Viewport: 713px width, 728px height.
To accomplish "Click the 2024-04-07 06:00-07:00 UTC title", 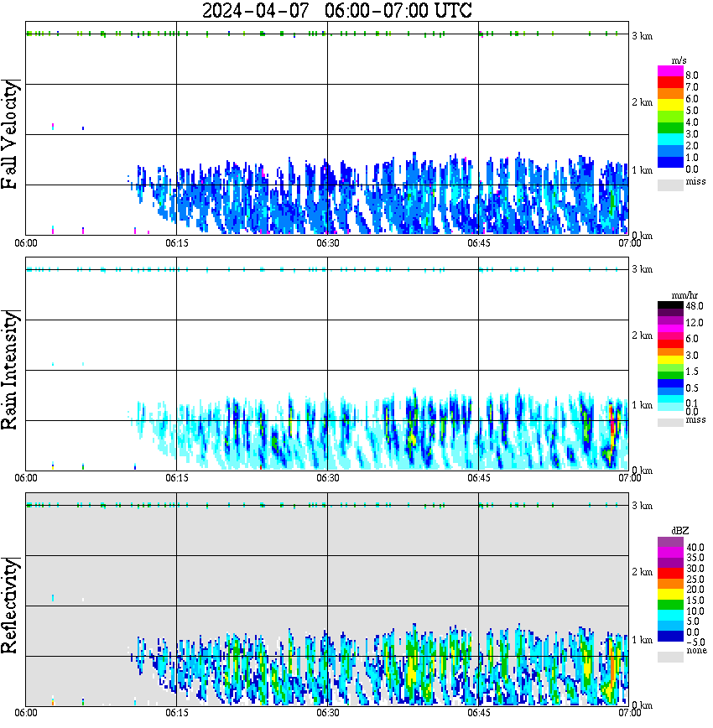I will click(337, 11).
